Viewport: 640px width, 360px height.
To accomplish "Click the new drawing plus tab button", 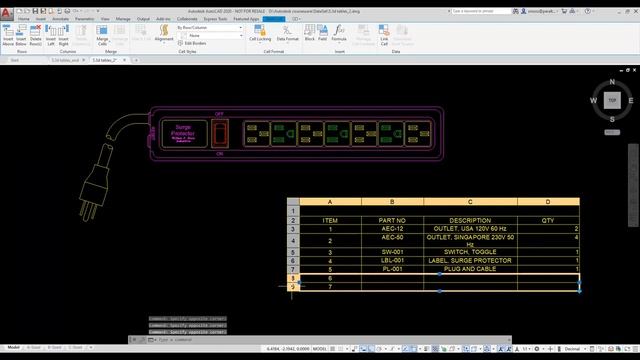I will [x=136, y=60].
